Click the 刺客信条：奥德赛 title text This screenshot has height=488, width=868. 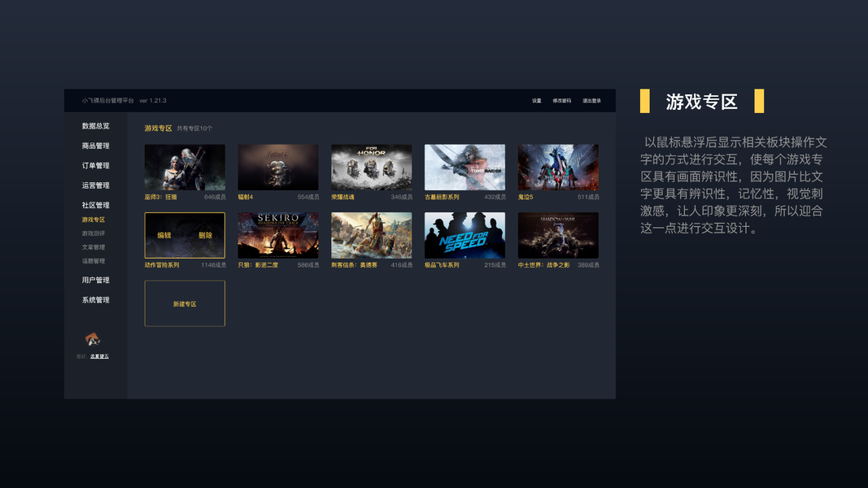tap(355, 265)
